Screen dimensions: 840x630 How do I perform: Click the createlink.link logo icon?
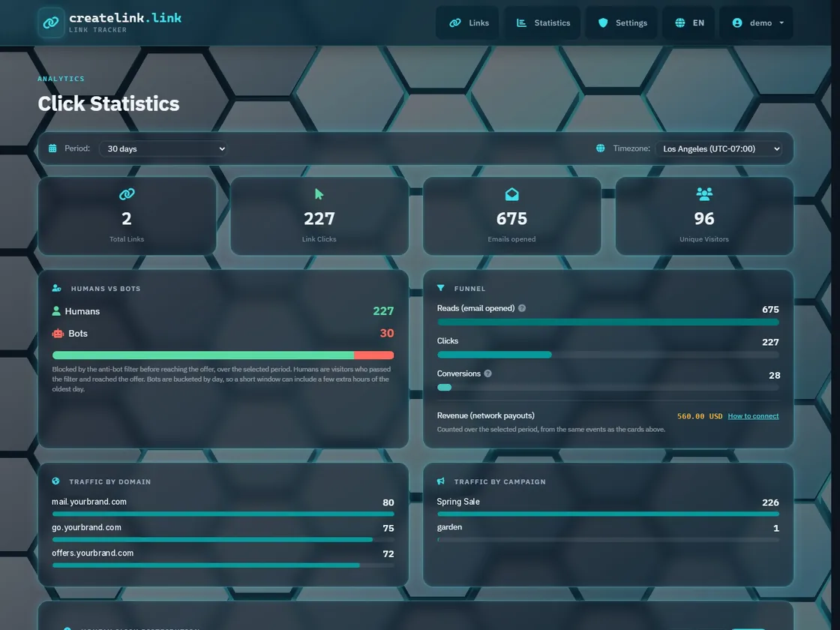51,22
